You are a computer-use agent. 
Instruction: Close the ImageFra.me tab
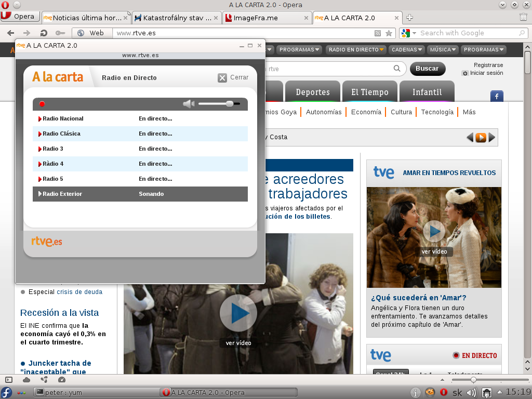click(x=306, y=18)
